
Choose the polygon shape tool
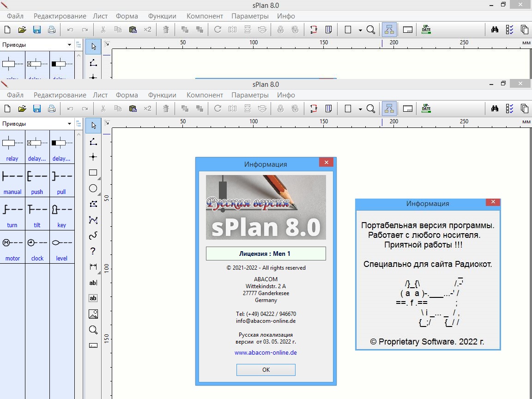(x=93, y=204)
